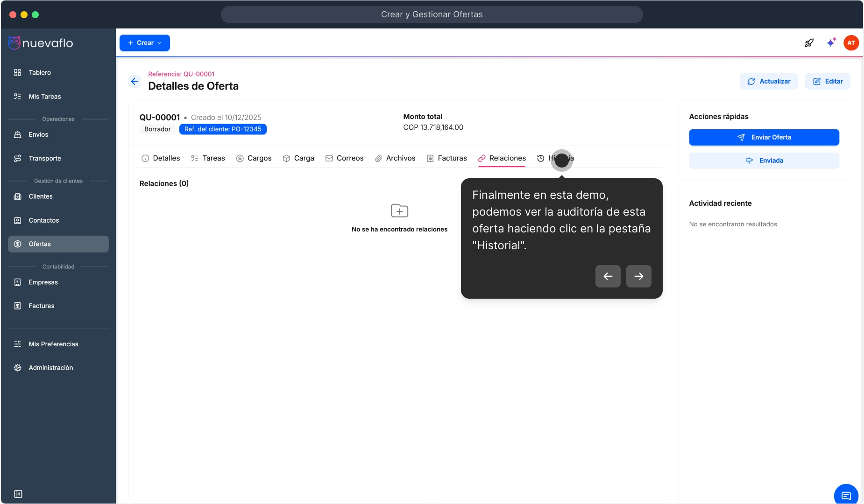The width and height of the screenshot is (864, 504).
Task: Click the sparkle AI assistant icon
Action: point(831,43)
